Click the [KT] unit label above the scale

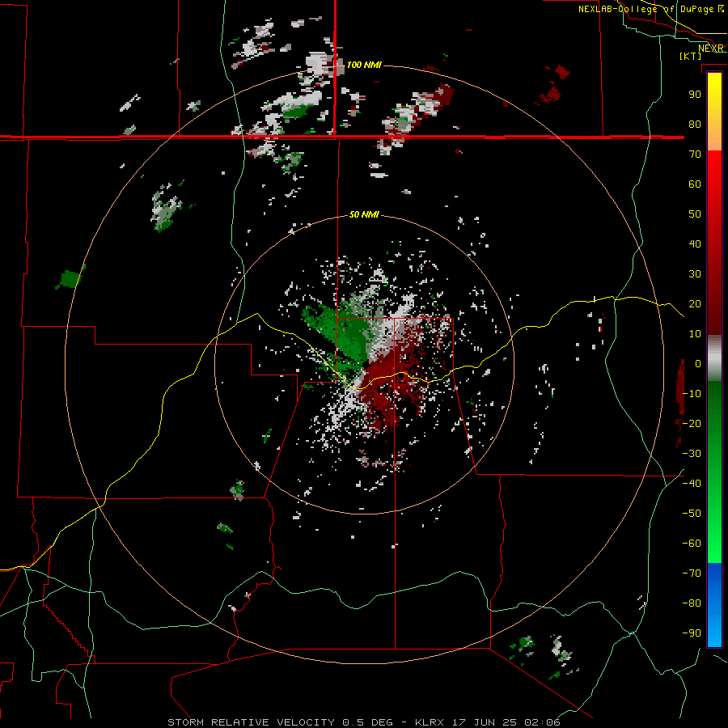point(691,56)
